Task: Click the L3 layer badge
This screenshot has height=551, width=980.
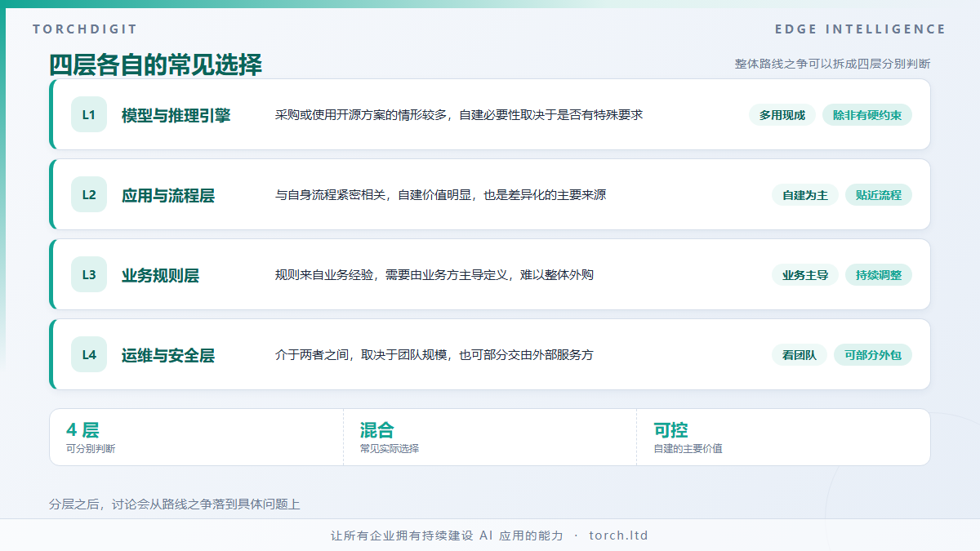Action: point(89,275)
